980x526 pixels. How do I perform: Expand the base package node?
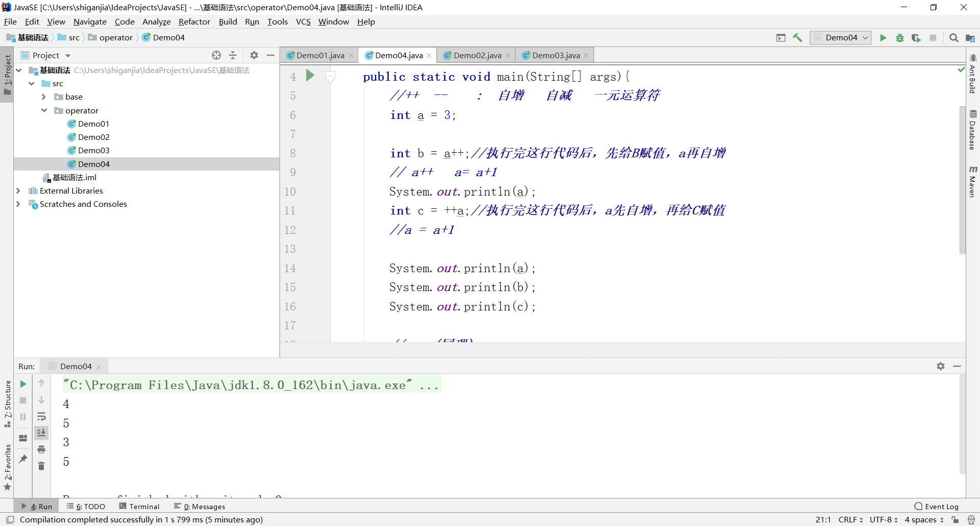pos(44,97)
